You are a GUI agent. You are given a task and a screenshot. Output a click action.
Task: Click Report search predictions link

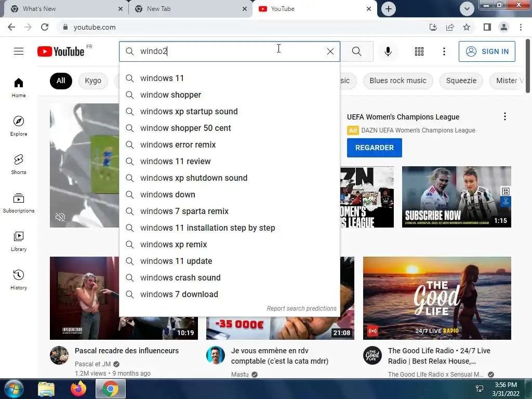301,309
